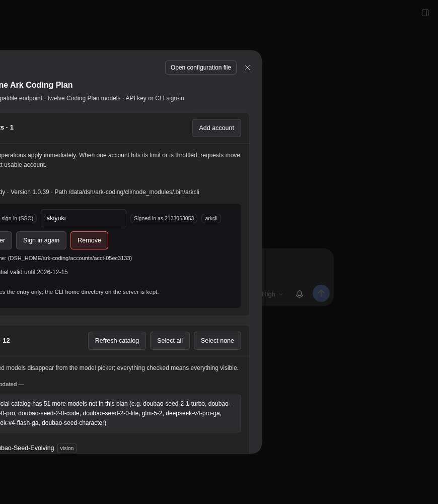Click the 'Signed in as 2133063053' badge
The image size is (438, 504).
pyautogui.click(x=164, y=219)
